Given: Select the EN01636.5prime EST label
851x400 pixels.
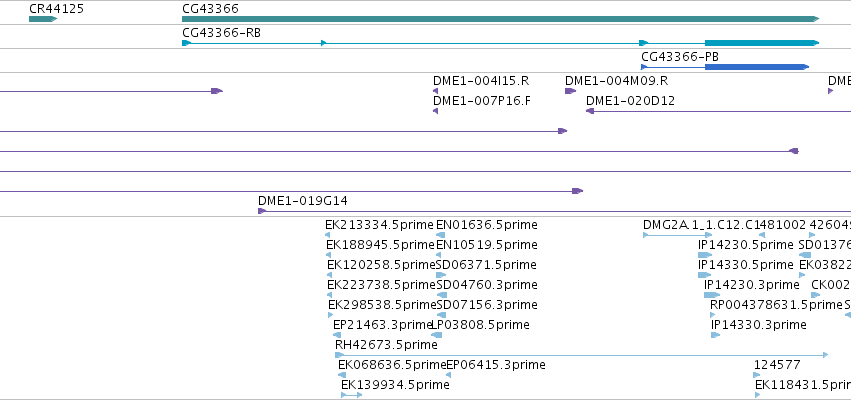Looking at the screenshot, I should point(487,225).
